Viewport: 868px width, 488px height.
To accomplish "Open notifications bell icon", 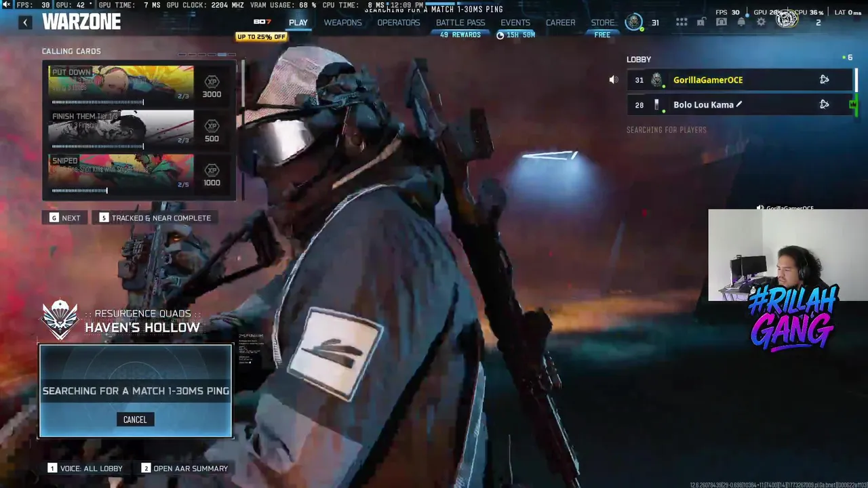I will point(741,22).
